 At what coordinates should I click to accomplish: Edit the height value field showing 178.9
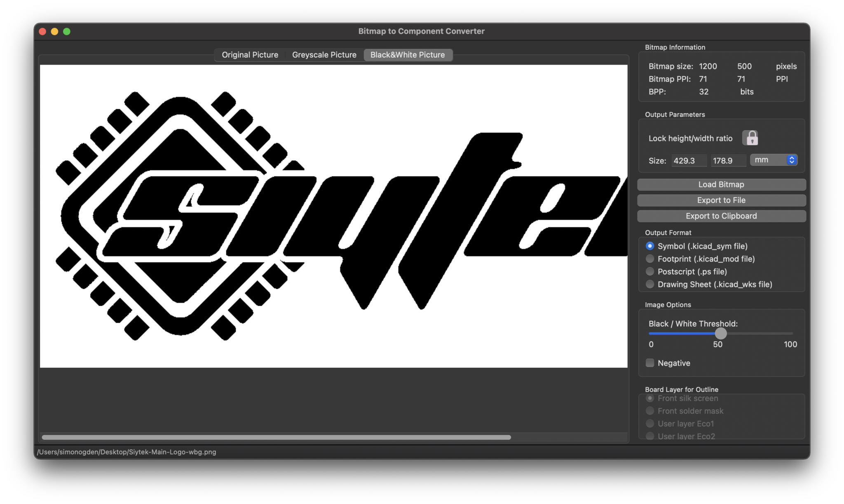coord(728,161)
